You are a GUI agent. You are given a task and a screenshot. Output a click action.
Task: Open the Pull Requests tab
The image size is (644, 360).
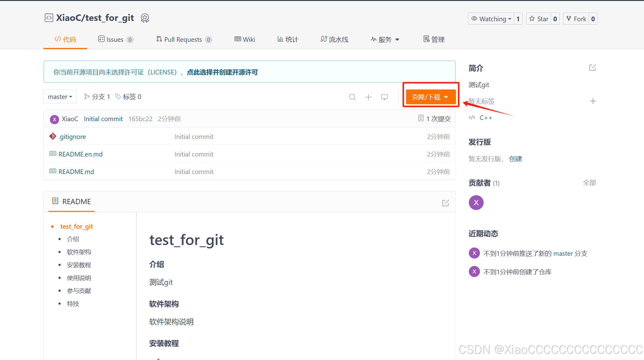(184, 39)
